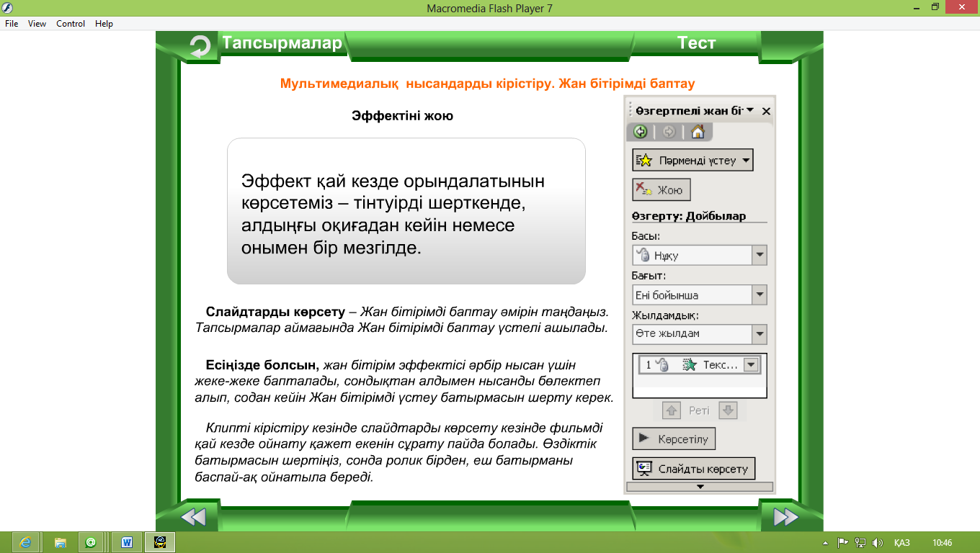Screen dimensions: 980x553
Task: Click the volume icon in the system tray
Action: click(x=877, y=542)
